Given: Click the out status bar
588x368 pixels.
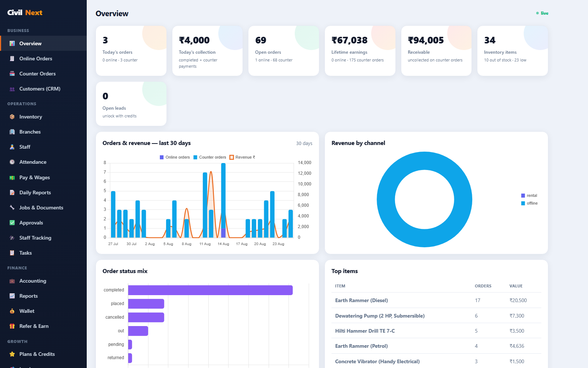Looking at the screenshot, I should [138, 331].
